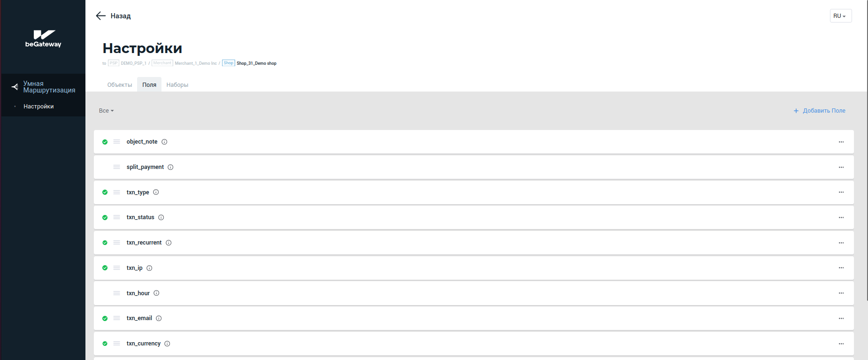This screenshot has height=360, width=868.
Task: Expand the "Все" filter dropdown
Action: (106, 111)
